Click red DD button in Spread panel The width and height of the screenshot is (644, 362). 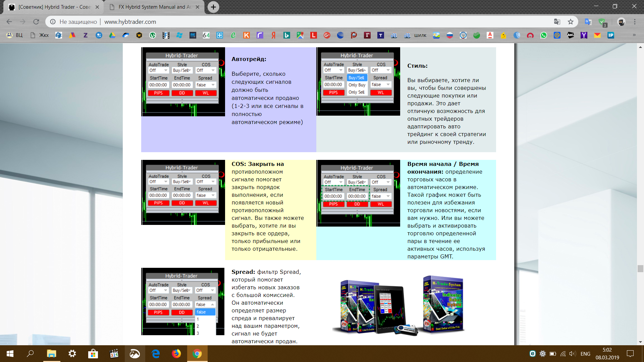[181, 312]
